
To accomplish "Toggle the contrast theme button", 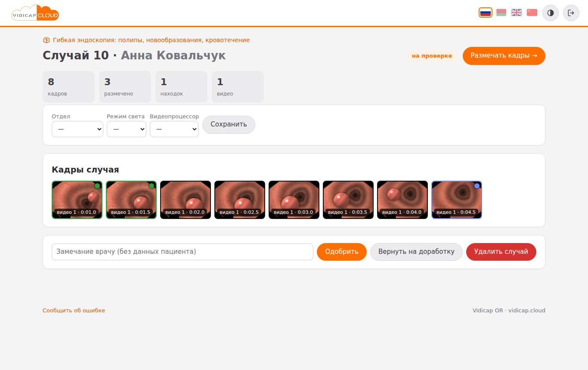I will (x=551, y=13).
